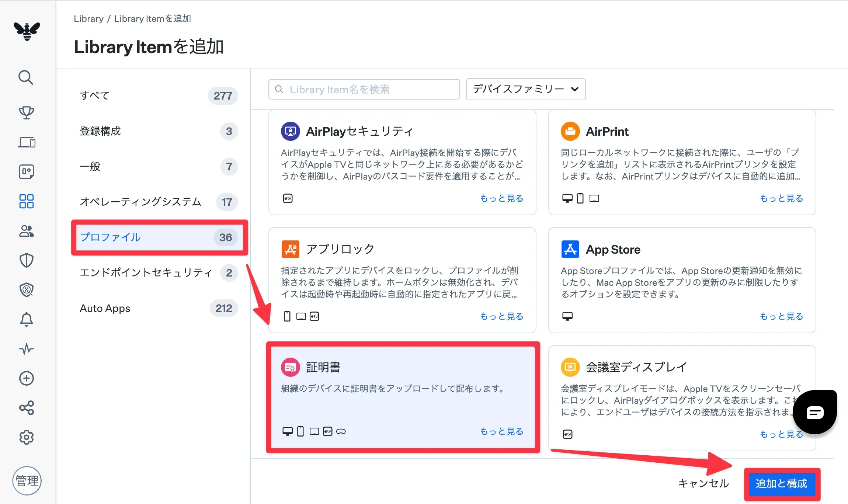Expand the デバイスファミリー dropdown
848x504 pixels.
[x=525, y=89]
